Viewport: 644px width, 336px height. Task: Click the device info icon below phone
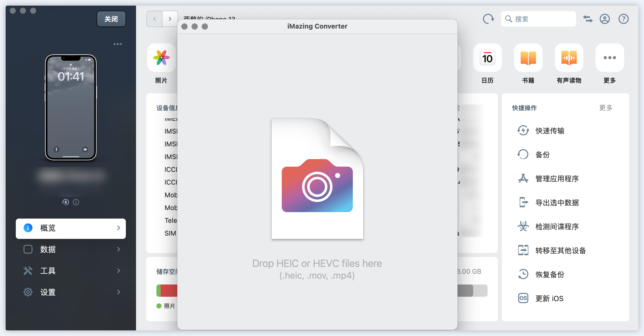point(76,202)
